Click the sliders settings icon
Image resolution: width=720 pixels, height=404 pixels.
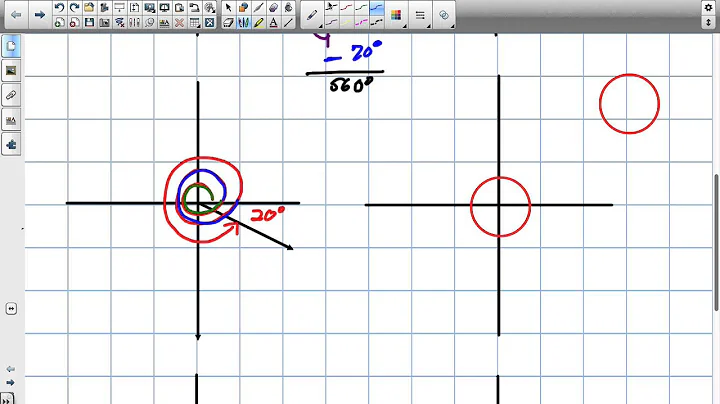click(135, 22)
